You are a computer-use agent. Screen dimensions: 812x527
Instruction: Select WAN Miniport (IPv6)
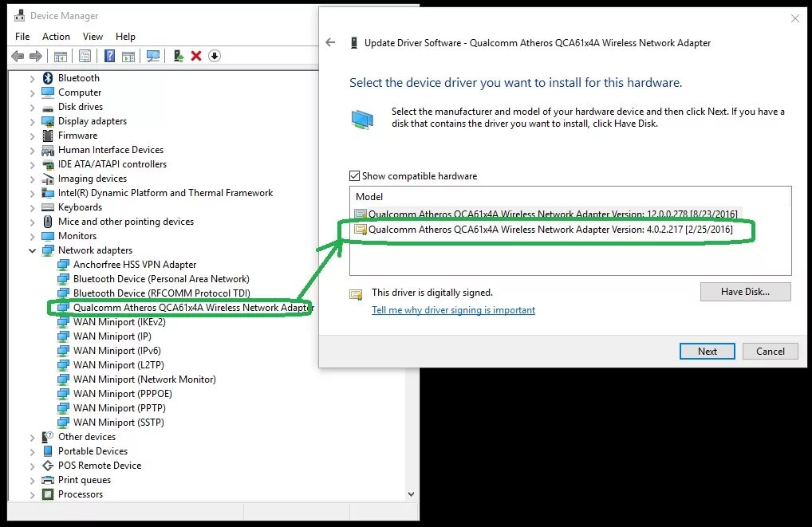coord(109,351)
